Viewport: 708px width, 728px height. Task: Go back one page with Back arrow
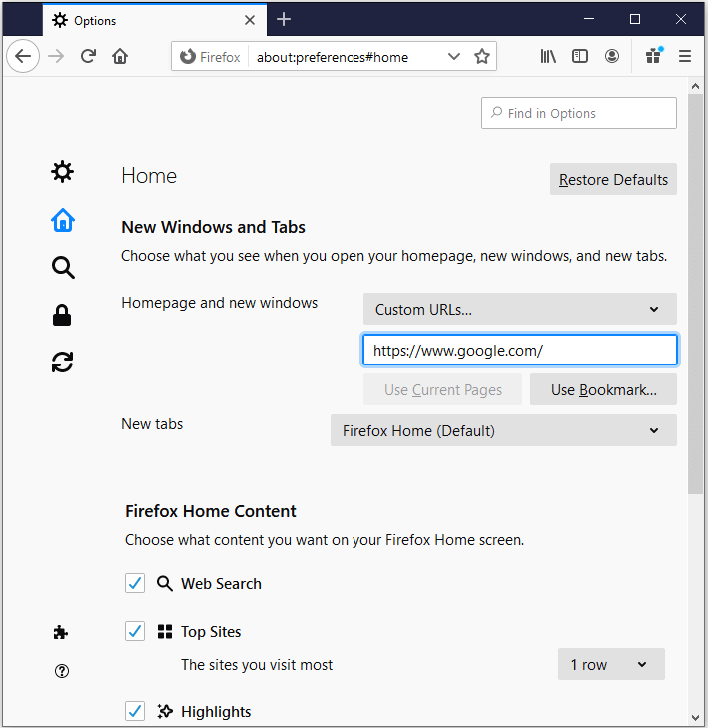click(23, 56)
